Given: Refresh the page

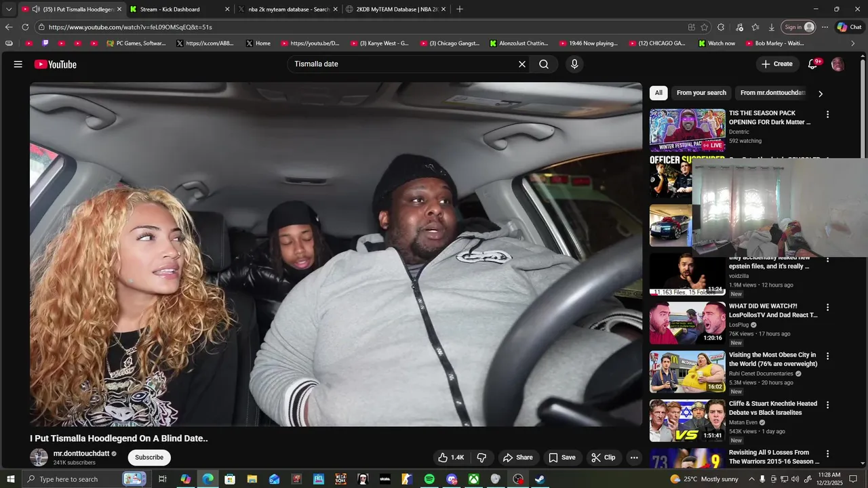Looking at the screenshot, I should tap(25, 27).
